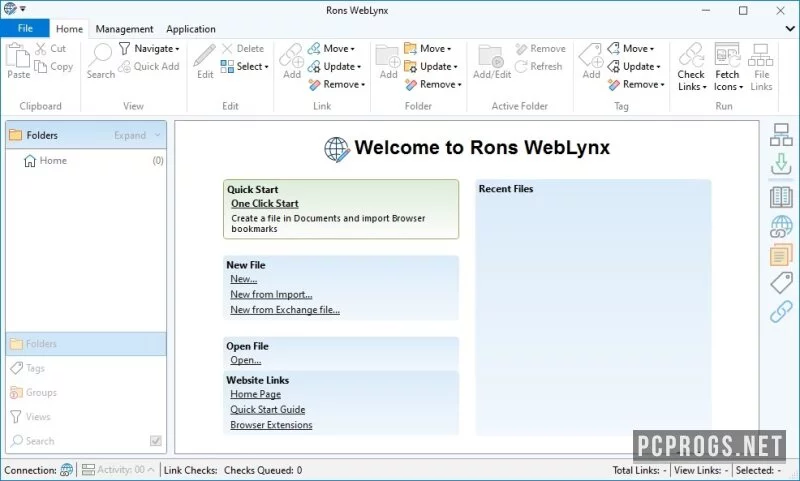Screen dimensions: 800x481
Task: Click Add in the Tag group
Action: (591, 61)
